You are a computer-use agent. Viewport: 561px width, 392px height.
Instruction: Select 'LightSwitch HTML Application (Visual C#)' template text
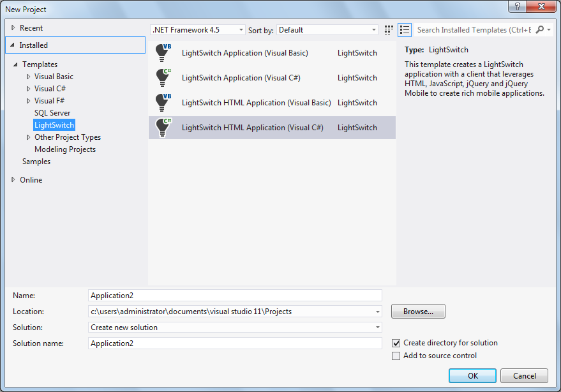click(x=252, y=128)
